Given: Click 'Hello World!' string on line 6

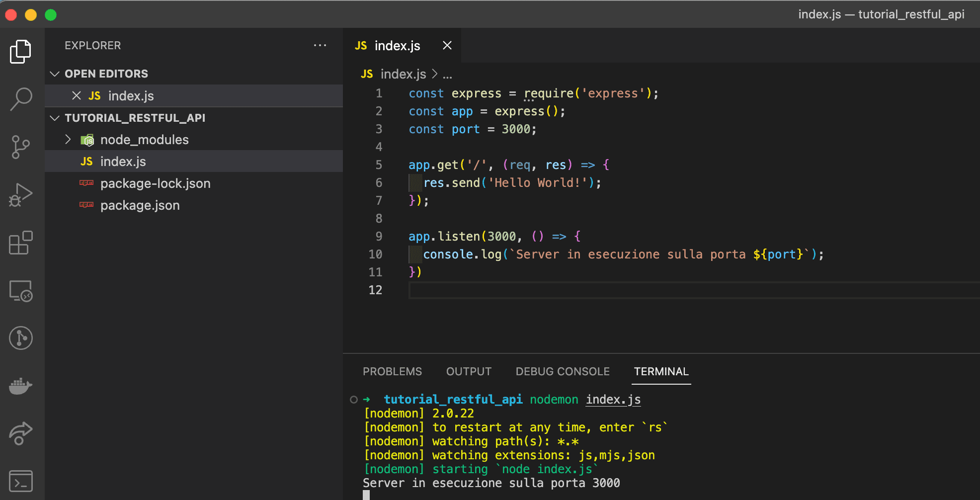Looking at the screenshot, I should [x=538, y=183].
